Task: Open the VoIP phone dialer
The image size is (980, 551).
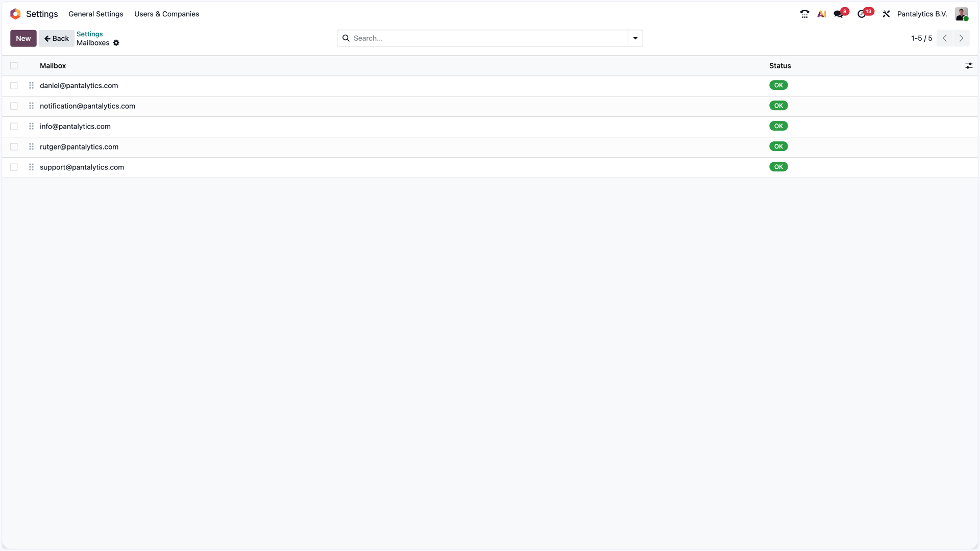Action: pos(804,14)
